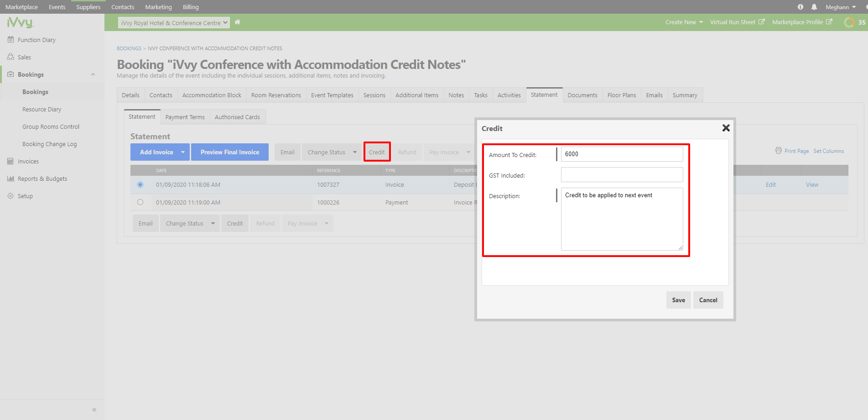
Task: Click the Preview Final Invoice button
Action: 229,152
